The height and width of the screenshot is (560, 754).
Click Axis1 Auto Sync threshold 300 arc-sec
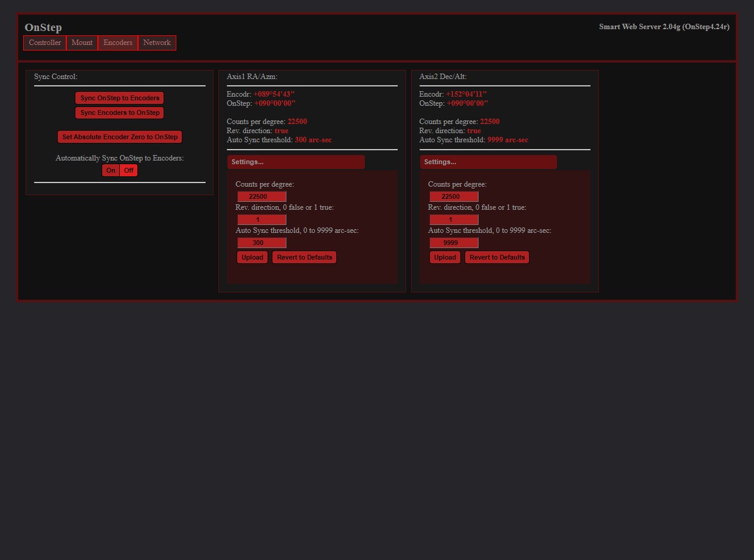pyautogui.click(x=313, y=140)
